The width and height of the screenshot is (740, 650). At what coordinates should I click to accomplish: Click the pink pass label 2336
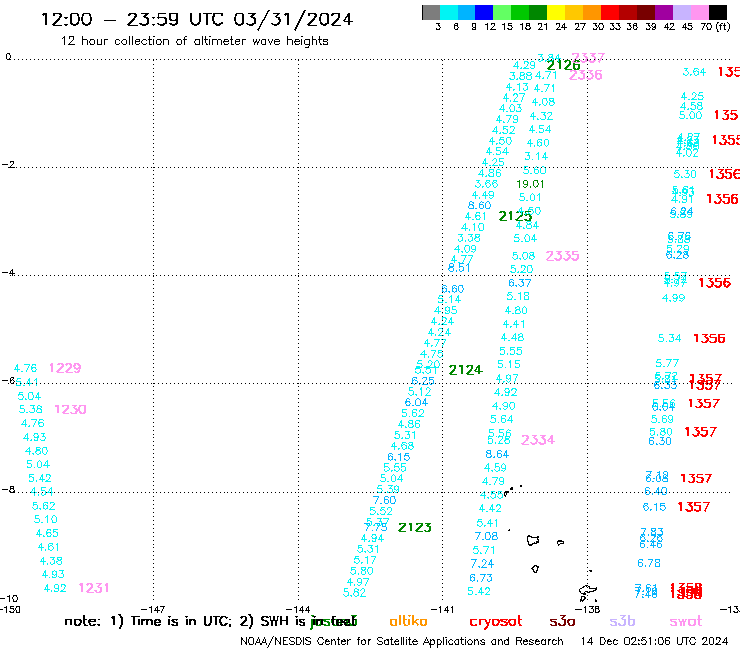point(585,75)
